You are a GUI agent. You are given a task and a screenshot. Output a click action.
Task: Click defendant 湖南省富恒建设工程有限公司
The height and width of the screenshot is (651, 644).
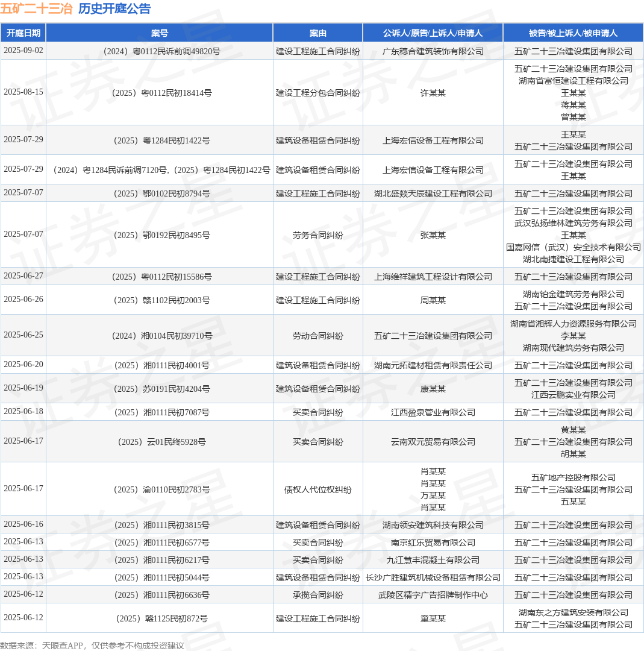[x=574, y=81]
